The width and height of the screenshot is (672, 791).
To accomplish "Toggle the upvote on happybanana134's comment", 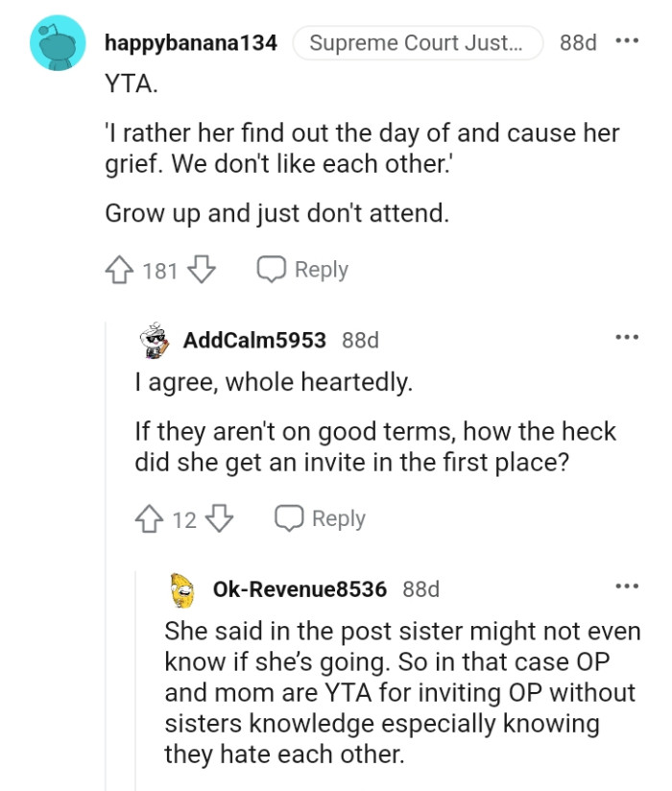I will click(x=118, y=269).
